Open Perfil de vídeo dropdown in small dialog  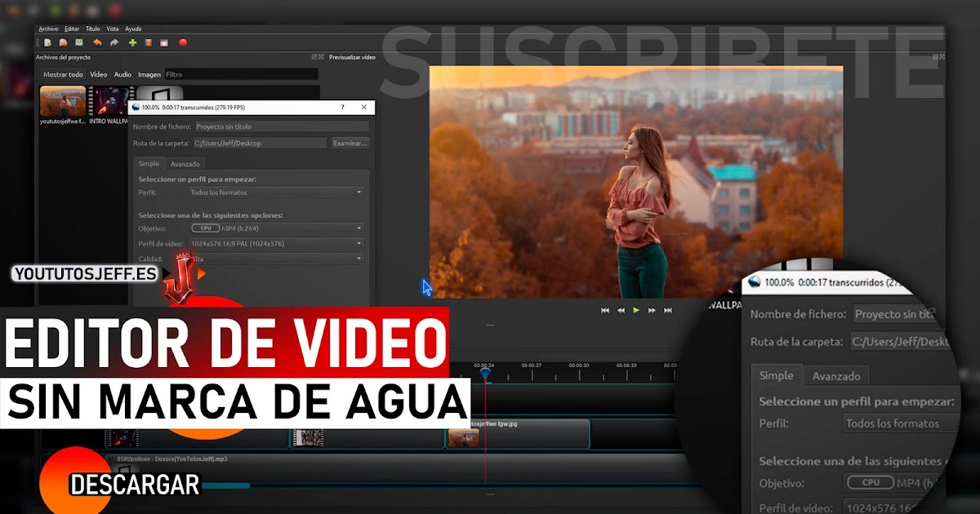[x=276, y=243]
